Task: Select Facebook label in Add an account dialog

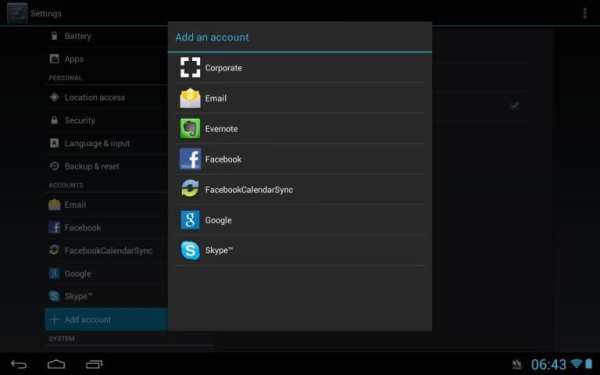Action: (223, 159)
